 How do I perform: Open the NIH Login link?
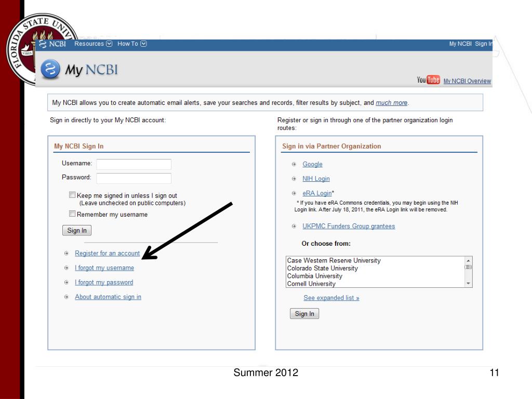pos(316,179)
